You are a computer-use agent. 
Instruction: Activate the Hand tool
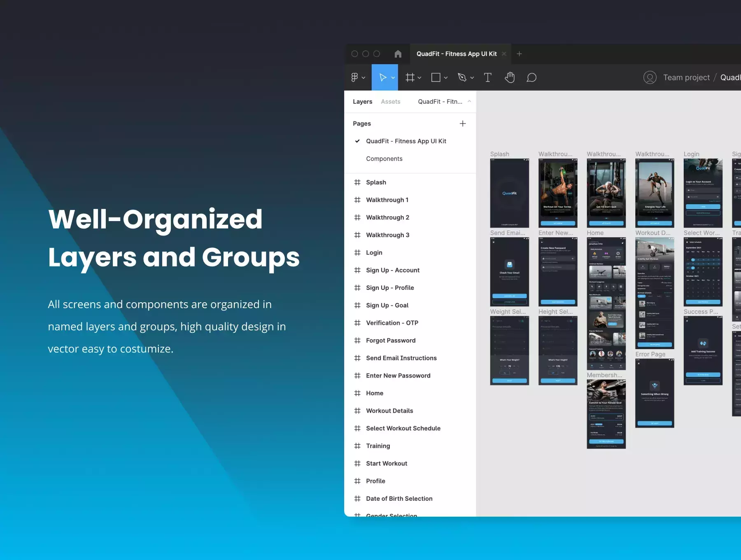510,77
